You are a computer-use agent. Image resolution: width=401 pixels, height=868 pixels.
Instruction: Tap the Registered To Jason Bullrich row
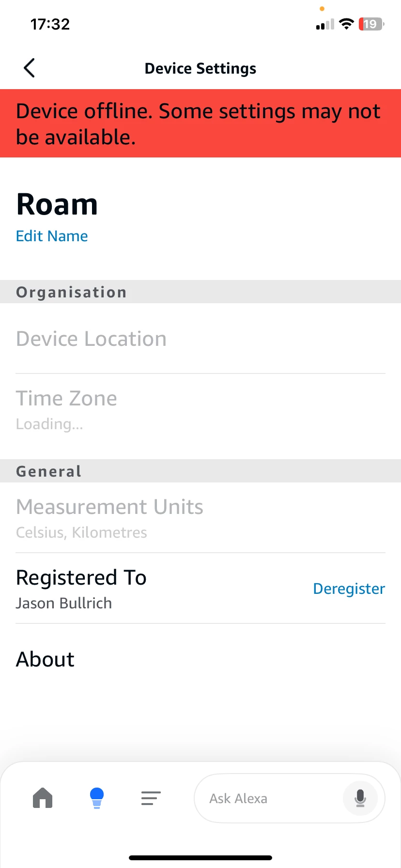click(81, 588)
